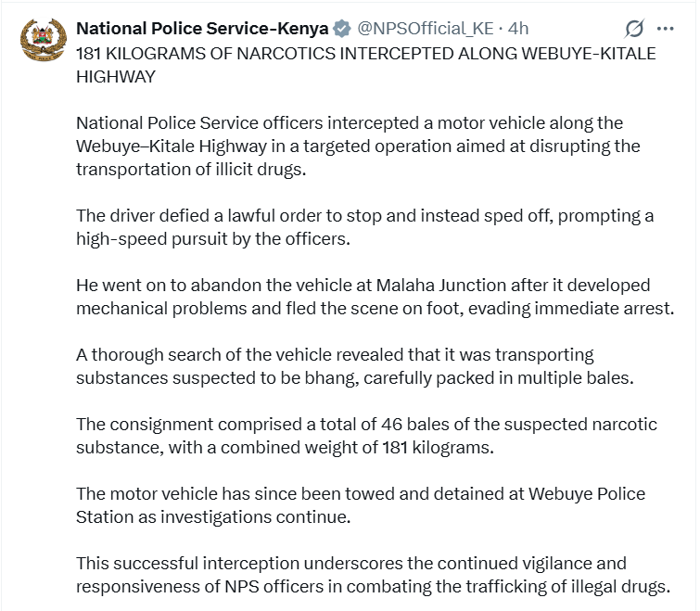The height and width of the screenshot is (611, 700).
Task: Open the Grok explain-post icon
Action: pos(635,29)
